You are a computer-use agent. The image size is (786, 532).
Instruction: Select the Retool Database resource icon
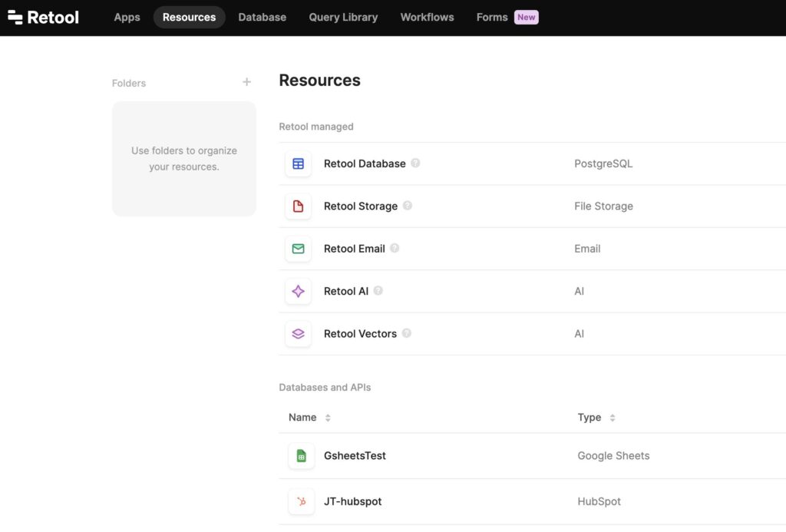[x=298, y=164]
